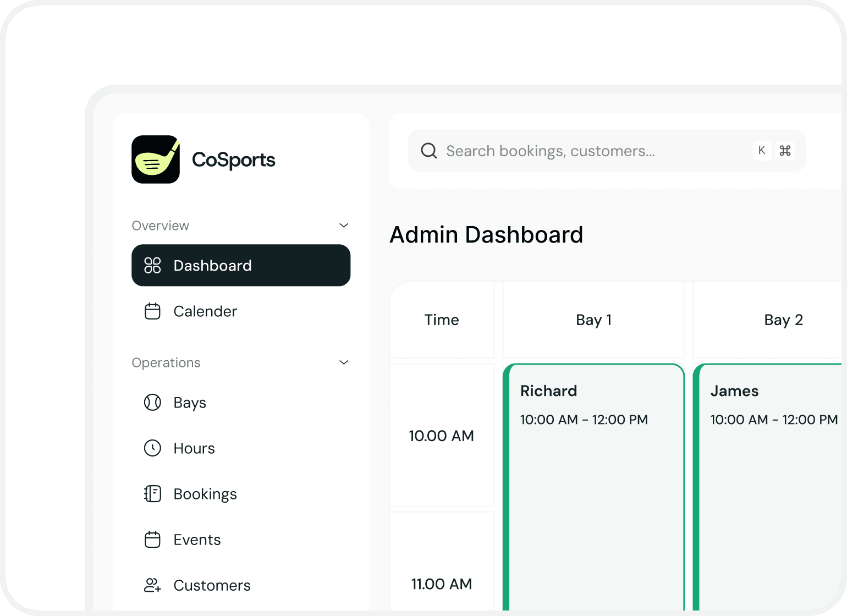Click the CoSports golf club logo

pyautogui.click(x=156, y=159)
